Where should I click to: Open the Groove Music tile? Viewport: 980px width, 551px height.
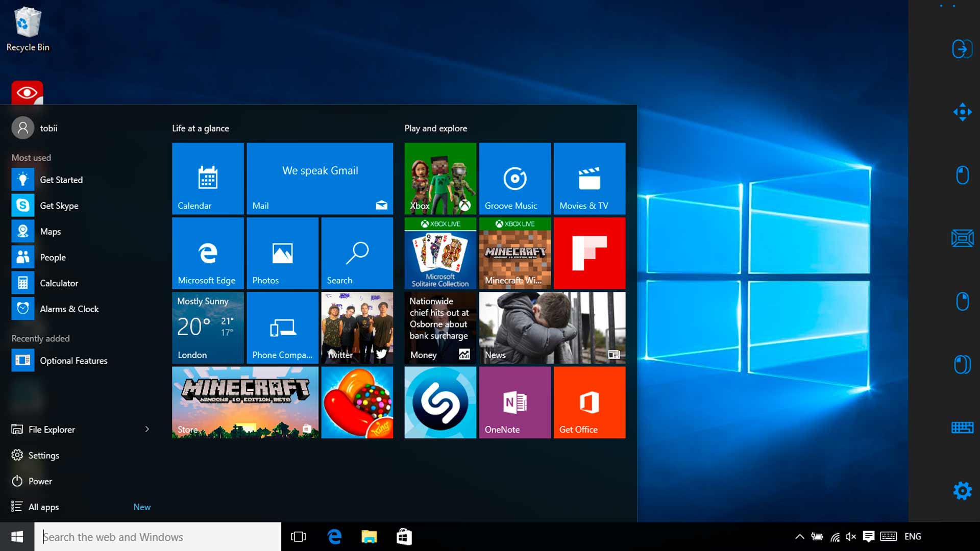[x=514, y=178]
